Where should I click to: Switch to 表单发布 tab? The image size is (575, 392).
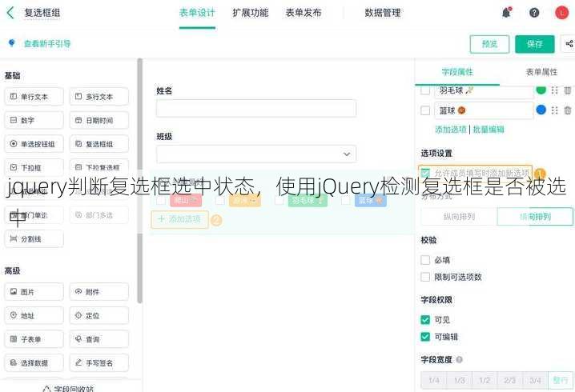pyautogui.click(x=304, y=13)
